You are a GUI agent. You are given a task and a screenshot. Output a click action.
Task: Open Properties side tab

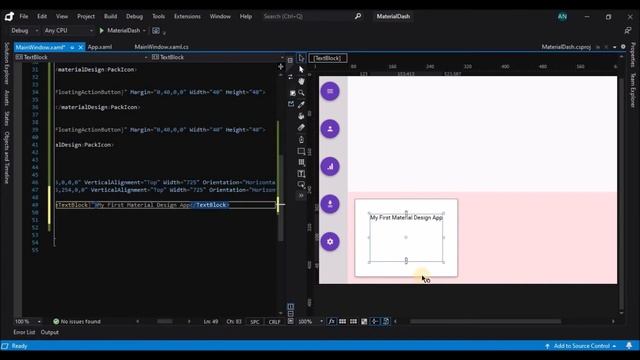click(x=633, y=55)
